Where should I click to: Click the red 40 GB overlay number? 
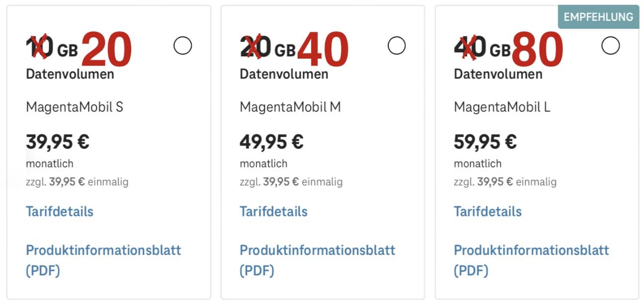click(323, 49)
